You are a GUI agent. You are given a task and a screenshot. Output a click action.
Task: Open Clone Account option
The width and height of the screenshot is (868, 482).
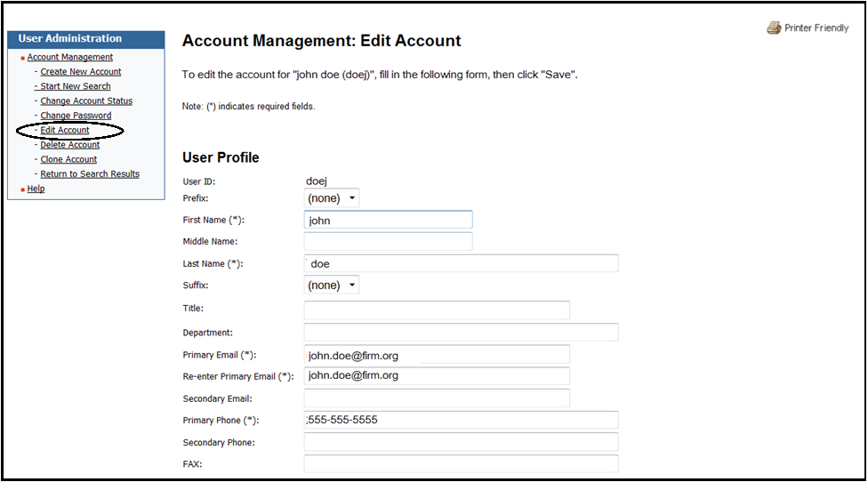(68, 160)
